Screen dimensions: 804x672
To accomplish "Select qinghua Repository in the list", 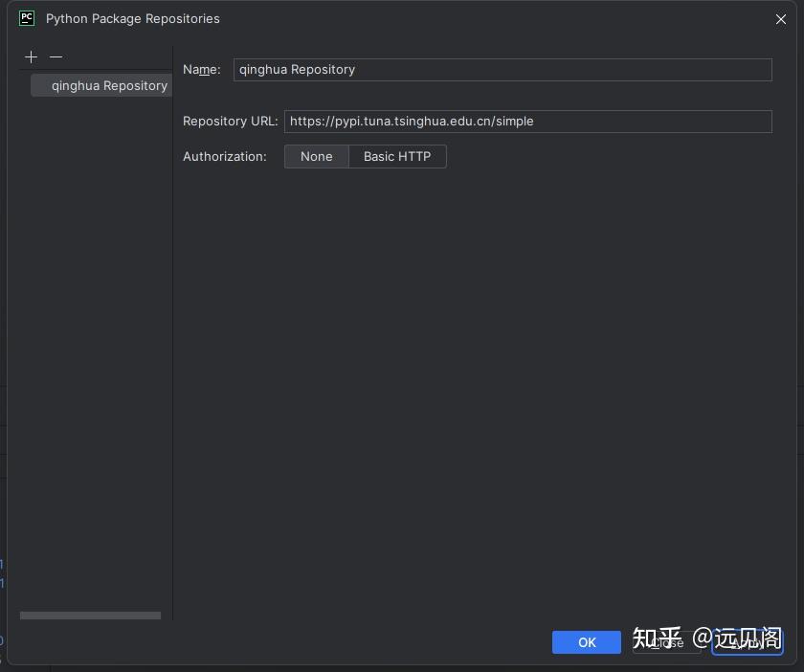I will pos(109,86).
